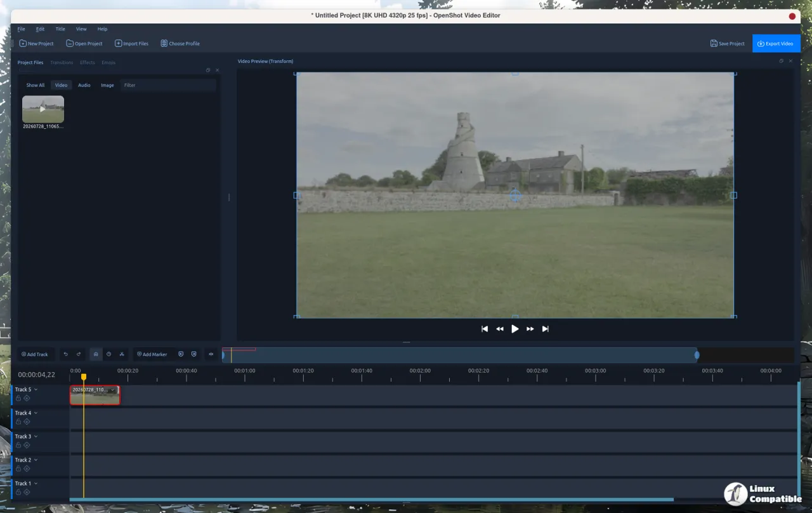Open the Title menu
Viewport: 812px width, 513px height.
pos(60,29)
